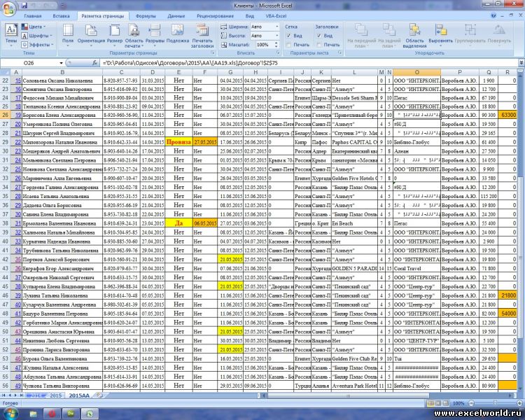Click zoom out minus button

tap(471, 403)
